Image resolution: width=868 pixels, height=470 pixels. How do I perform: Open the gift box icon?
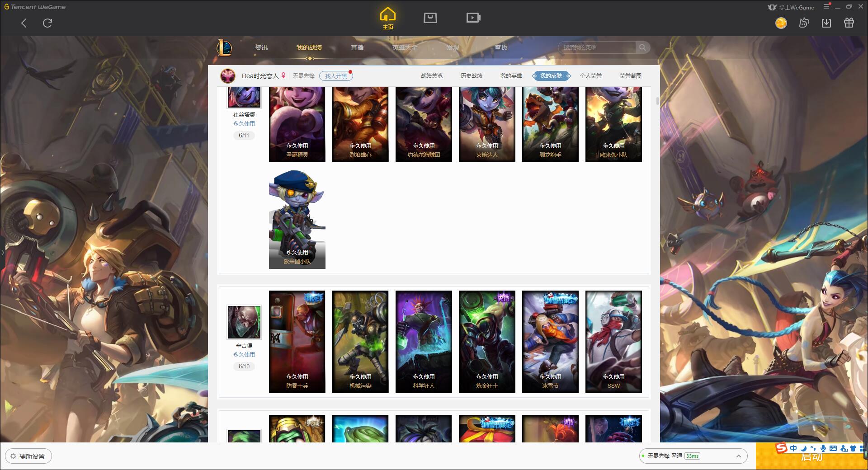(849, 23)
